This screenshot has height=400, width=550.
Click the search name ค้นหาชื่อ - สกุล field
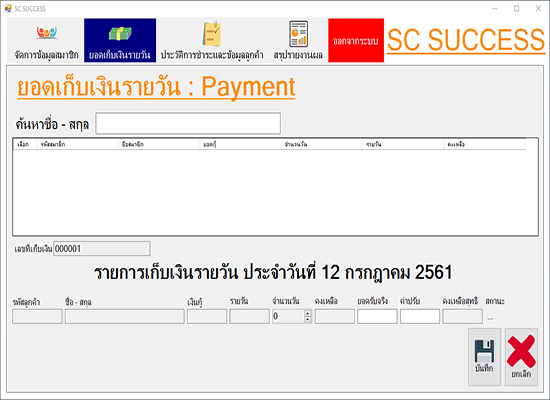(x=188, y=123)
